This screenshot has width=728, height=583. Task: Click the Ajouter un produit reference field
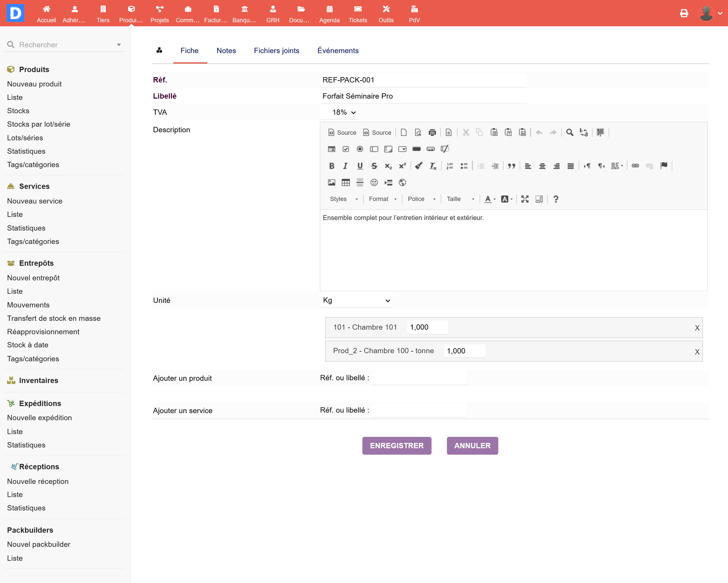418,378
